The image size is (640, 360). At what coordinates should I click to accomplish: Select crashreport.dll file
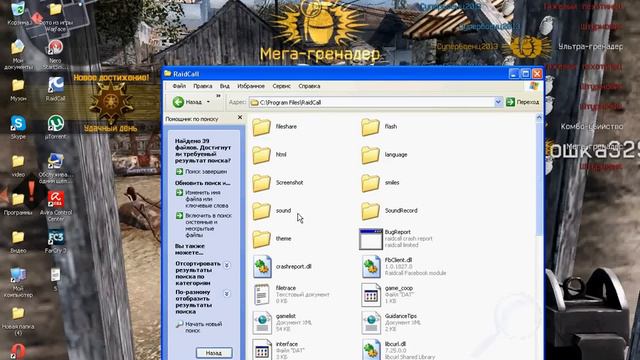(x=282, y=267)
